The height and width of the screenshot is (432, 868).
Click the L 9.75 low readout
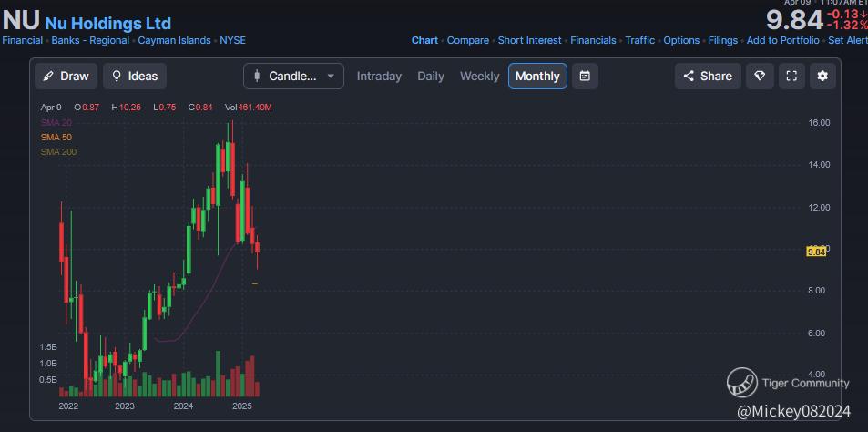pos(165,108)
